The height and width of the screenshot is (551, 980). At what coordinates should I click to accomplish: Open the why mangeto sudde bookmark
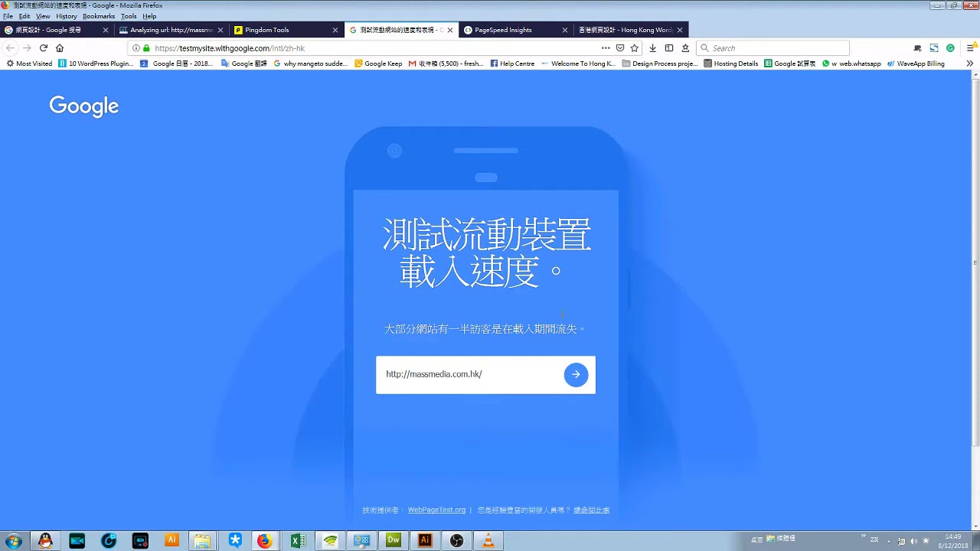(x=310, y=64)
